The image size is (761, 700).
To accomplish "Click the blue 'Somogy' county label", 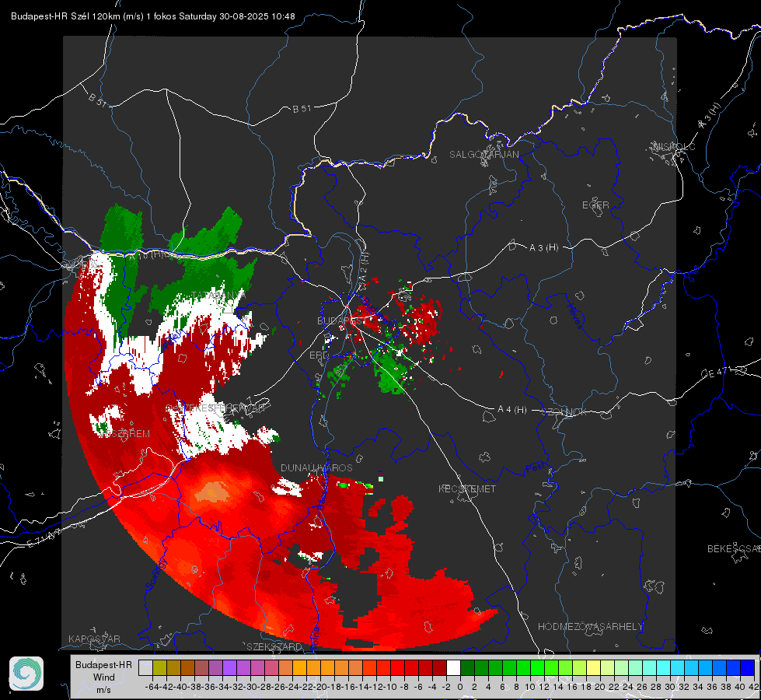I will click(155, 574).
